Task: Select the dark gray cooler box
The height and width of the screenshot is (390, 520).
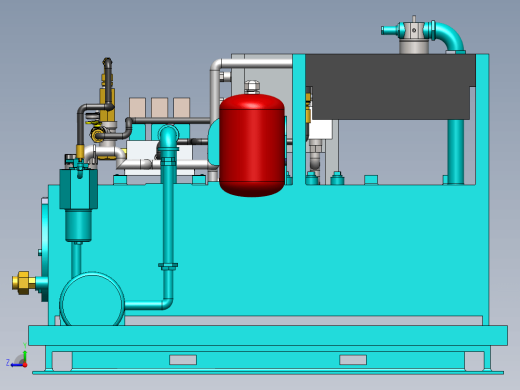Action: coord(390,86)
